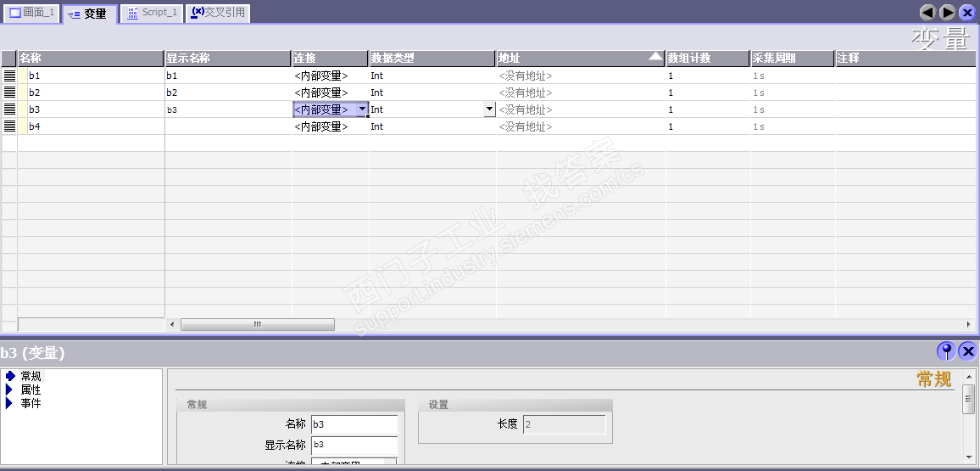980x471 pixels.
Task: Click the 没有地址 address cell of b3
Action: click(x=581, y=109)
